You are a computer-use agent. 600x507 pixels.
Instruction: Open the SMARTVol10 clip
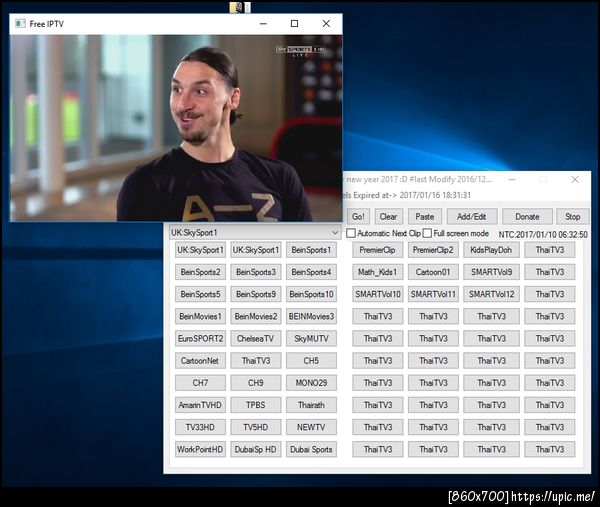coord(378,294)
